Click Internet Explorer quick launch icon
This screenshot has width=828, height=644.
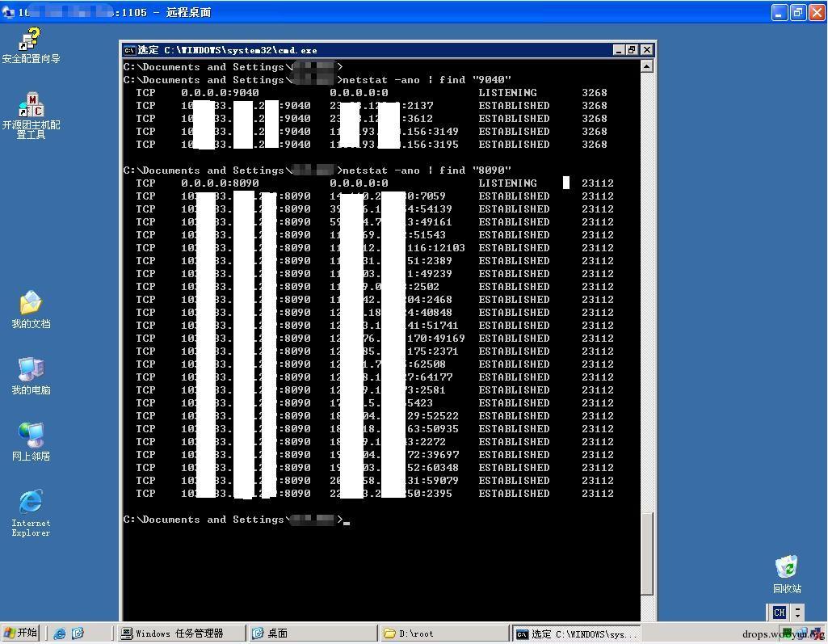point(60,633)
